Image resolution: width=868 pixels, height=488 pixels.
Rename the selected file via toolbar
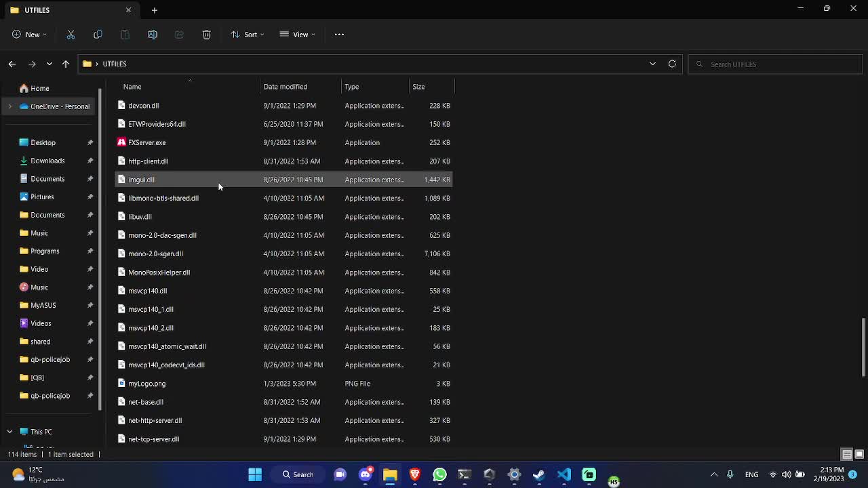tap(153, 35)
